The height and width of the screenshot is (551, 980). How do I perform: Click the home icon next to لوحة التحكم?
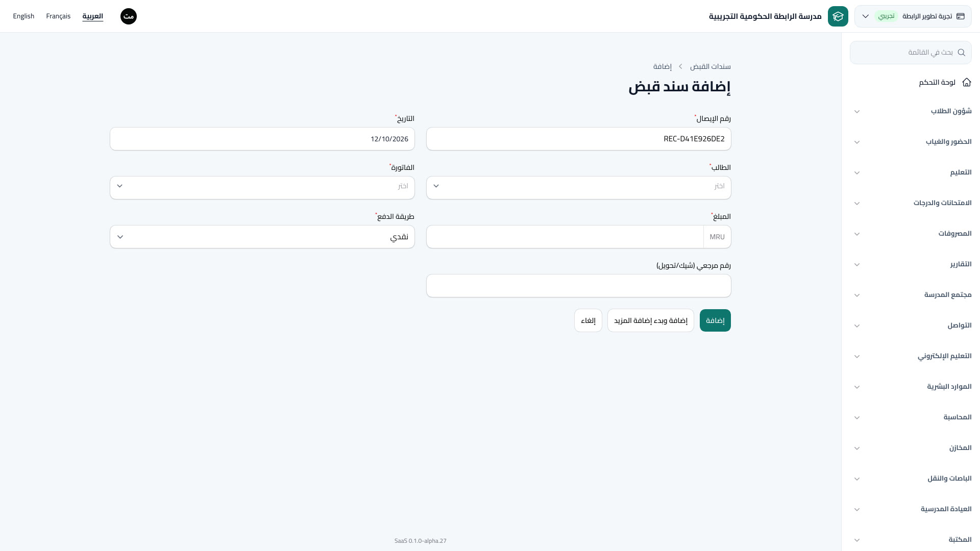pyautogui.click(x=967, y=82)
